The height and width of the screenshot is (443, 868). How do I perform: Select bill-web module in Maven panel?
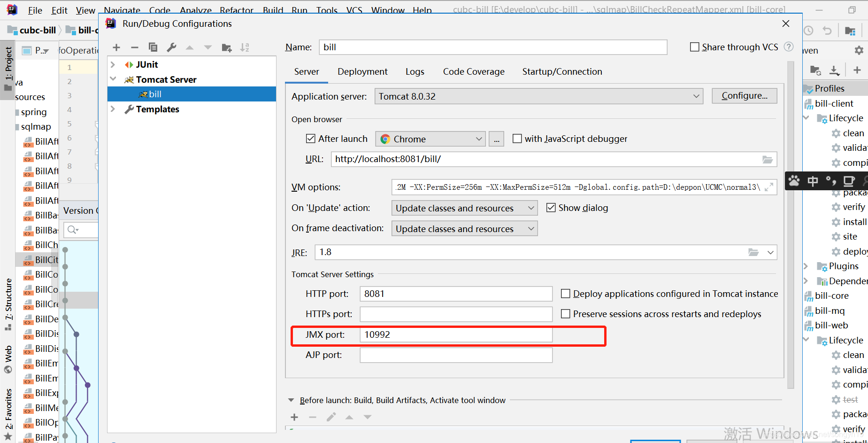831,326
